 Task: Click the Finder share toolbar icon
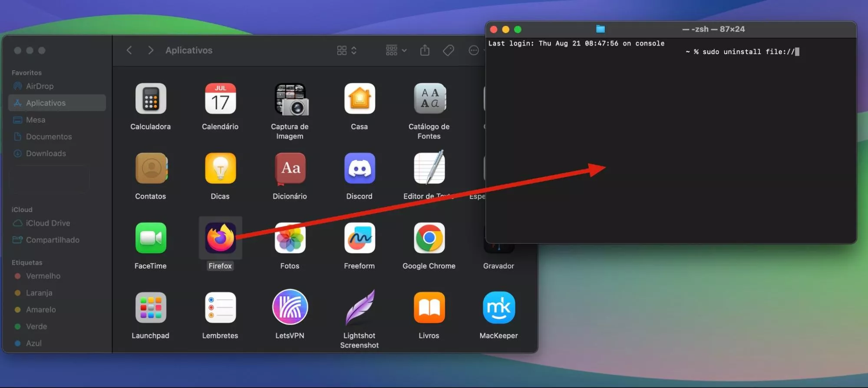[425, 50]
